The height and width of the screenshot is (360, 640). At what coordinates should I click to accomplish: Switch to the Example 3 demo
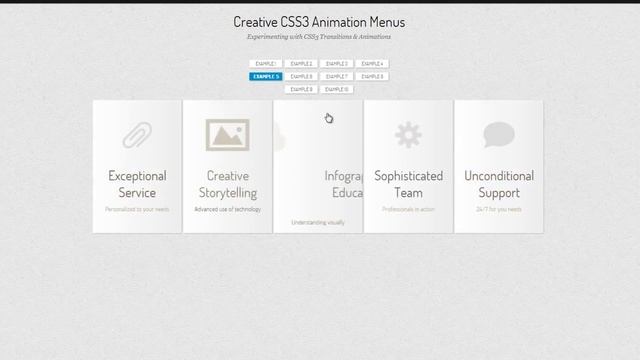click(x=337, y=64)
